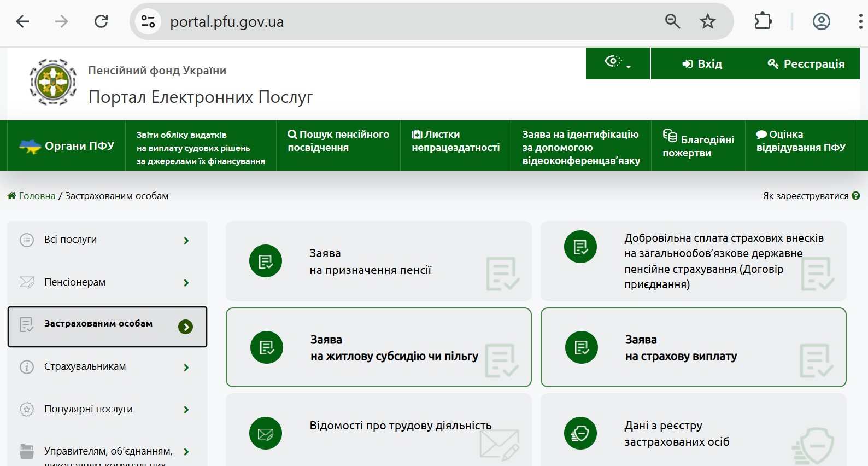Expand the Управителям, об'єднанням chevron arrow
868x466 pixels.
click(x=186, y=452)
